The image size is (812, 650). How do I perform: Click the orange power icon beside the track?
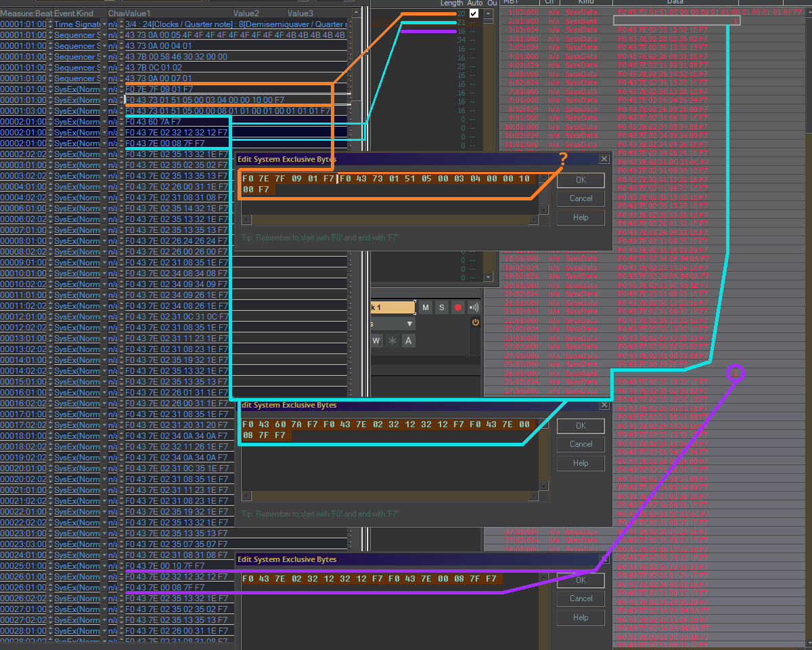[x=476, y=323]
